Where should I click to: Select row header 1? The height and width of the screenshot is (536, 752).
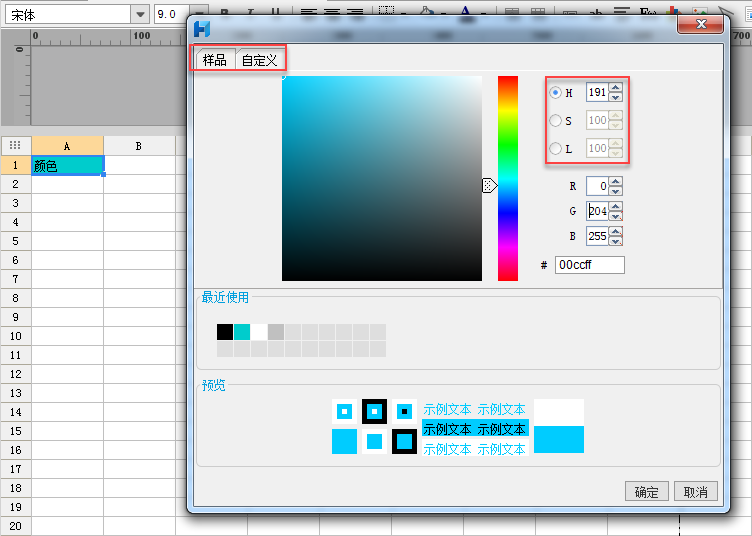[15, 165]
